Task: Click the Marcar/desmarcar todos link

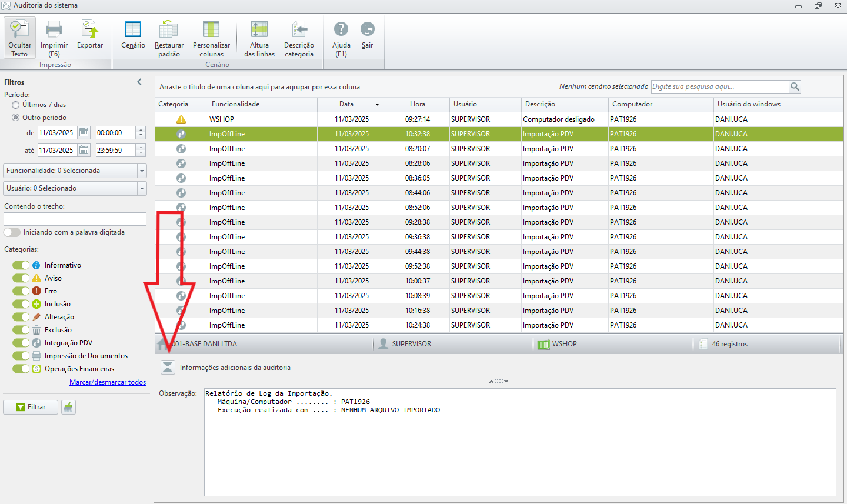Action: [108, 382]
